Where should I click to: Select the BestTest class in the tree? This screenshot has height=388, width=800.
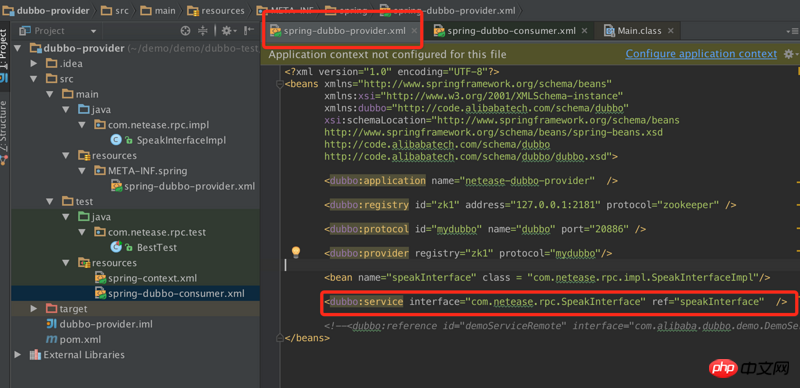point(157,248)
